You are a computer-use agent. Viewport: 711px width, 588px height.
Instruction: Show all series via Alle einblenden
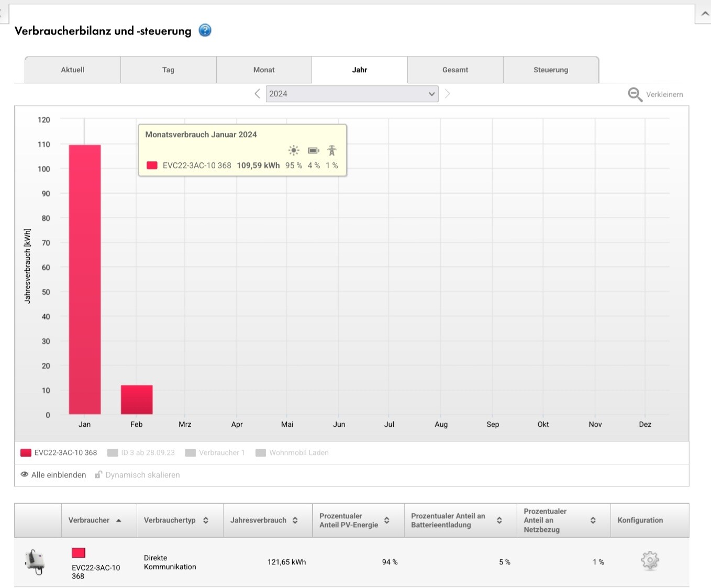coord(53,475)
